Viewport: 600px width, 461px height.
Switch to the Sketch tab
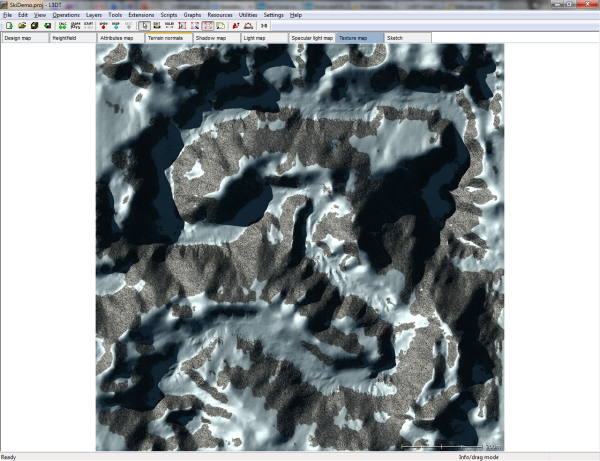407,38
